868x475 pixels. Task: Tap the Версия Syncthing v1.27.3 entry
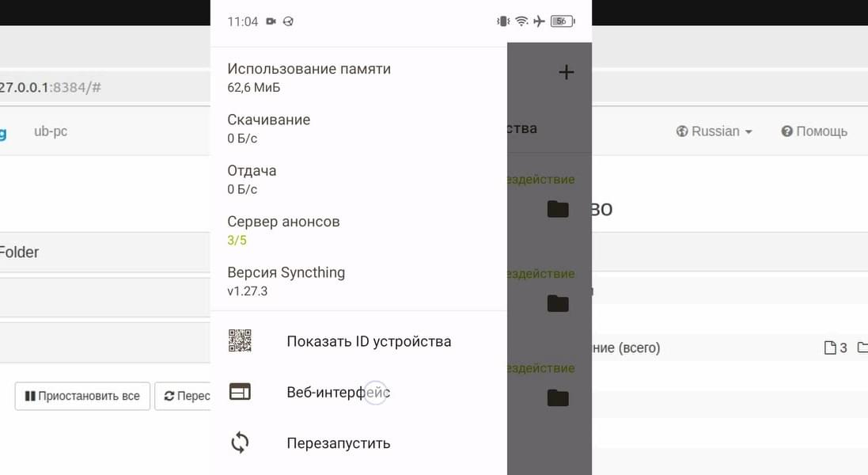tap(286, 281)
